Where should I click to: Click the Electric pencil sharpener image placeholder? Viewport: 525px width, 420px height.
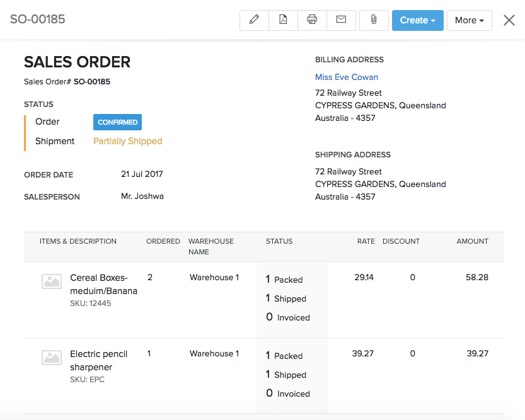pos(52,358)
